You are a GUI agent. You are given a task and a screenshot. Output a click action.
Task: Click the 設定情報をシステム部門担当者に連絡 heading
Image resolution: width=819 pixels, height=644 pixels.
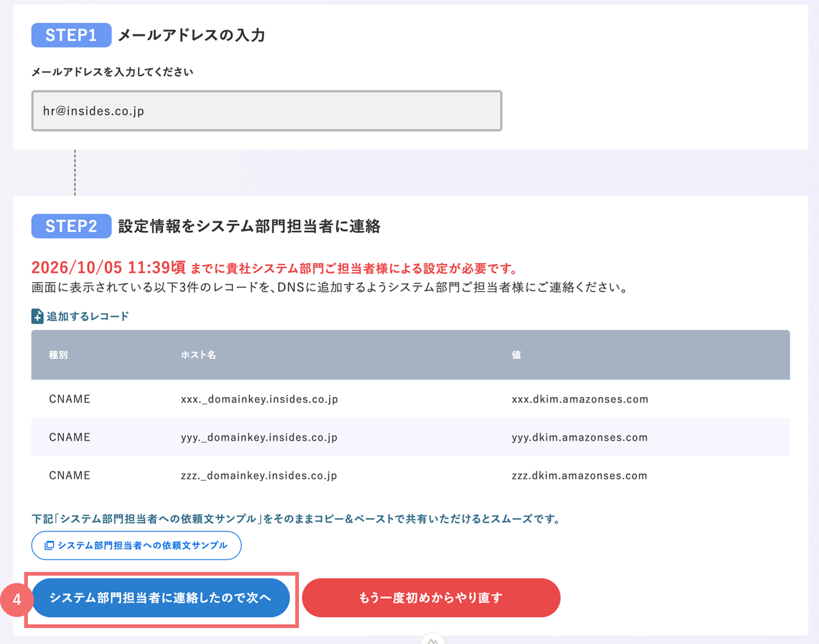250,226
